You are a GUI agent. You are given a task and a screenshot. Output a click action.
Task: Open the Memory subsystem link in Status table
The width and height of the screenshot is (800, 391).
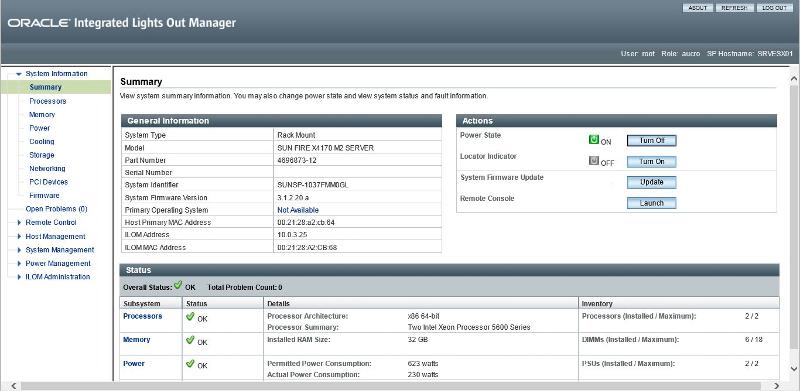[137, 339]
